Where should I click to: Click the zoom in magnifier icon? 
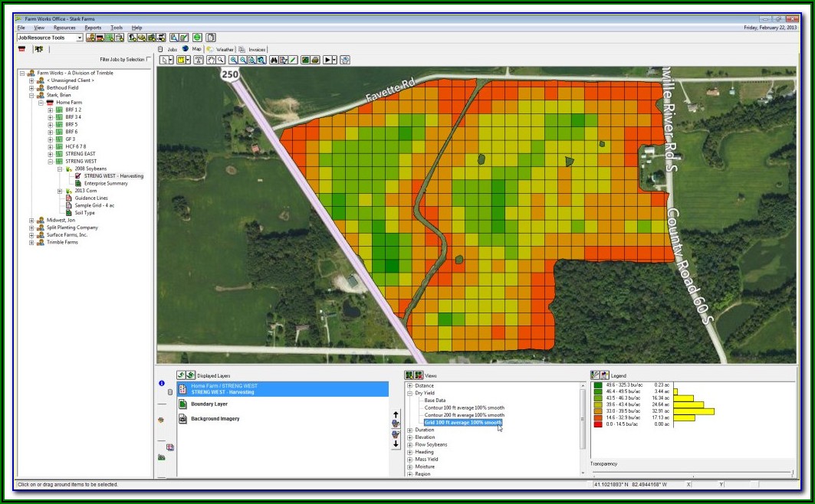pos(232,60)
